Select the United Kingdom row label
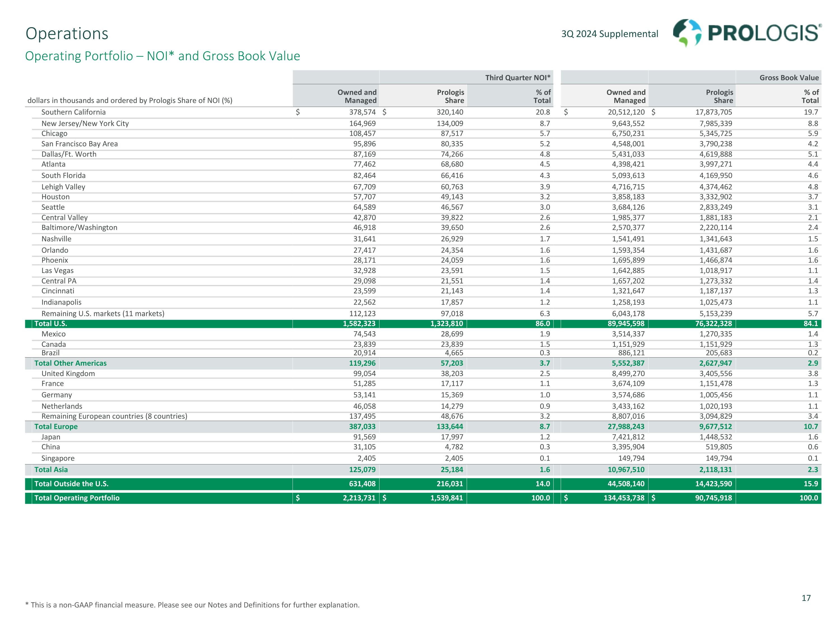Viewport: 840px width, 630px height. (x=68, y=373)
